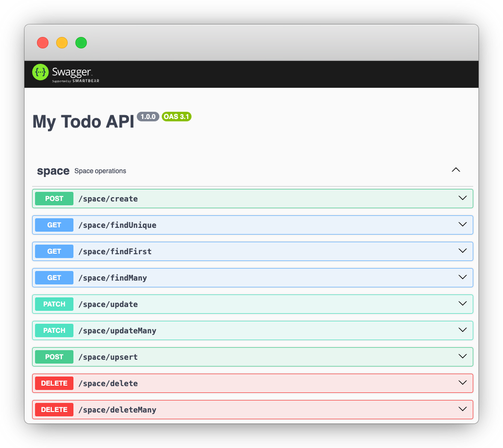This screenshot has height=448, width=503.
Task: Click the DELETE badge on /space/delete
Action: (54, 383)
